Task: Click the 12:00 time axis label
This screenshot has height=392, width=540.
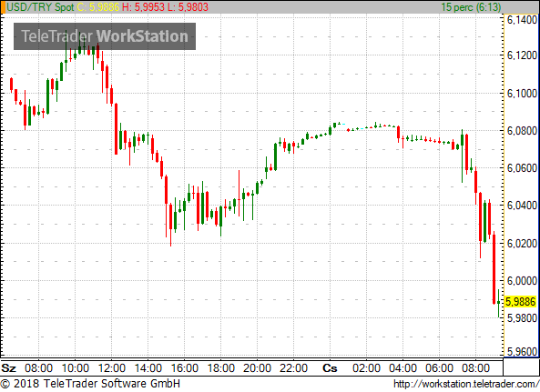Action: tap(112, 368)
